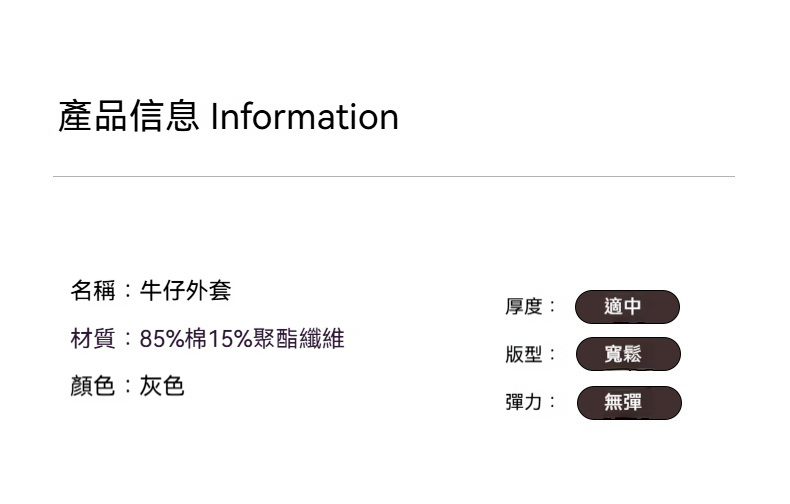Click the 85% figure in material
The width and height of the screenshot is (790, 504).
pyautogui.click(x=162, y=339)
